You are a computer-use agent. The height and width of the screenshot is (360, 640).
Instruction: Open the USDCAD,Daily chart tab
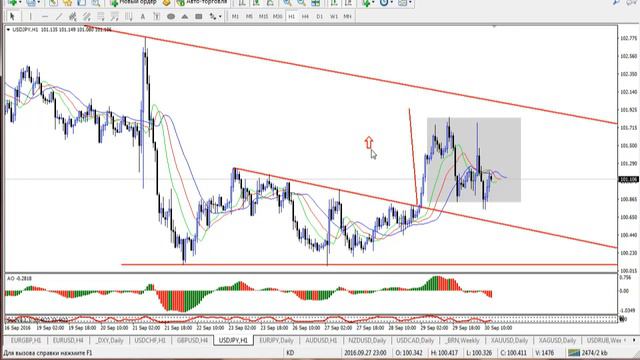pyautogui.click(x=415, y=340)
